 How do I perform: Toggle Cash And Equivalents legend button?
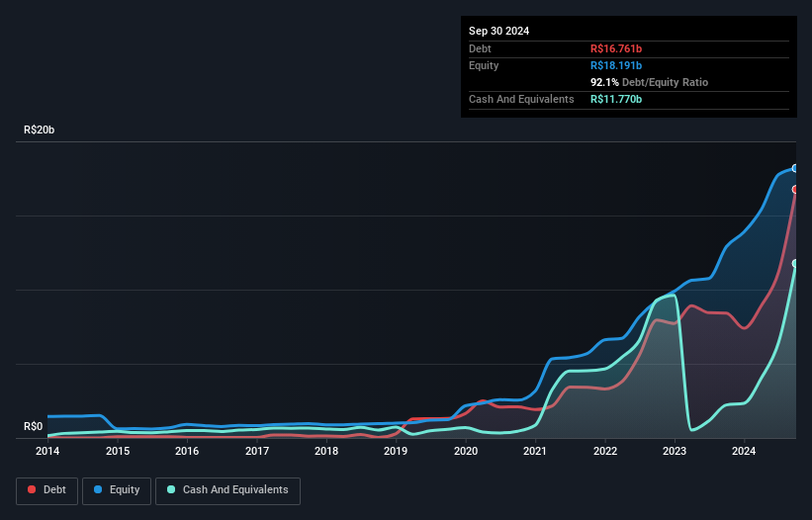click(x=227, y=490)
